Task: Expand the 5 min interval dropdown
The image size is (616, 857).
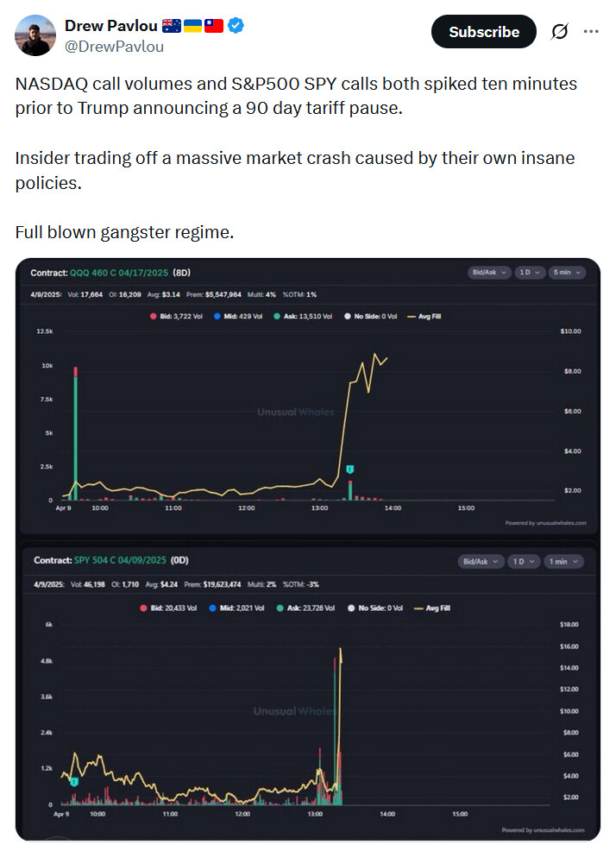Action: (x=566, y=272)
